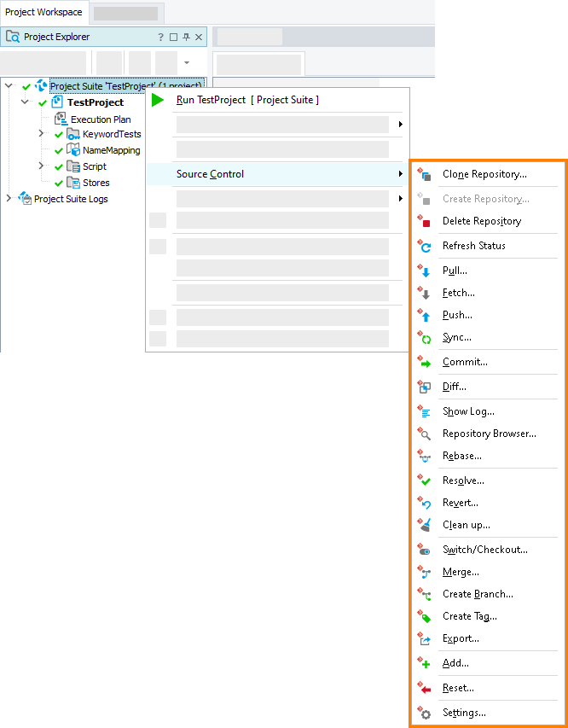The height and width of the screenshot is (728, 568).
Task: Choose Run TestProject [Project Suite]
Action: pos(277,100)
